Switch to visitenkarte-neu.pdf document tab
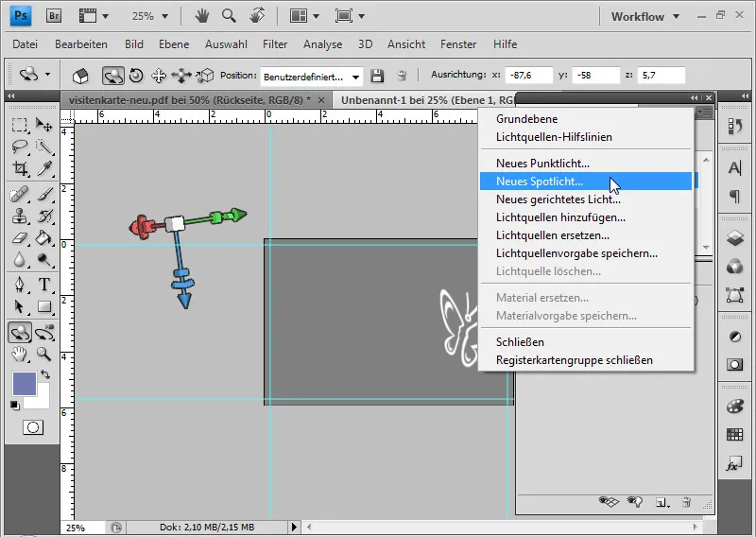This screenshot has height=537, width=756. [x=190, y=100]
